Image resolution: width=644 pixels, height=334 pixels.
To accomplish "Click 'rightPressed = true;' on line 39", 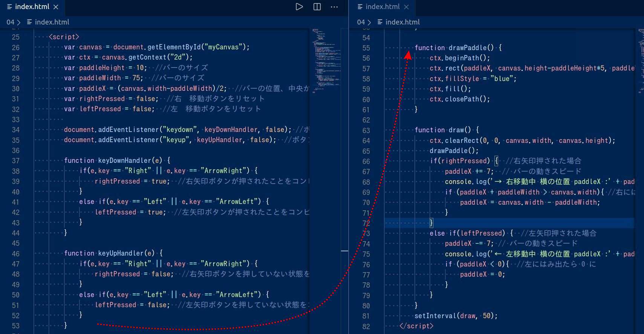I will (x=132, y=181).
